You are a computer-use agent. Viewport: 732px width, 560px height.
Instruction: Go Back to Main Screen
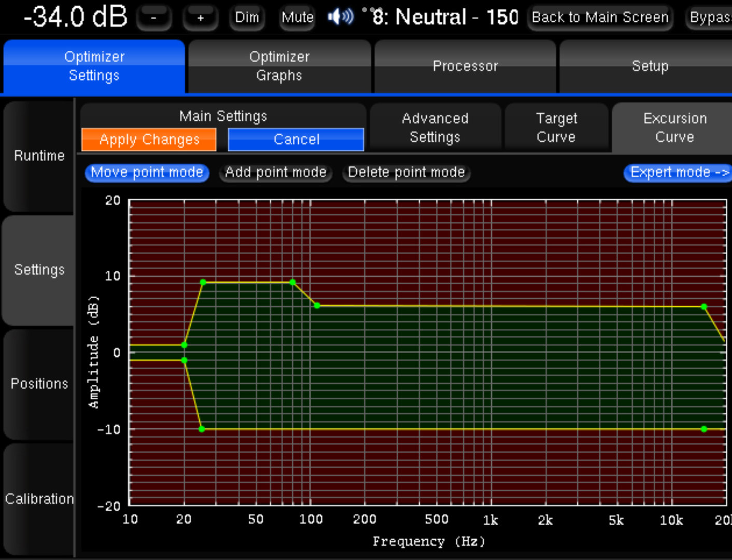(600, 18)
